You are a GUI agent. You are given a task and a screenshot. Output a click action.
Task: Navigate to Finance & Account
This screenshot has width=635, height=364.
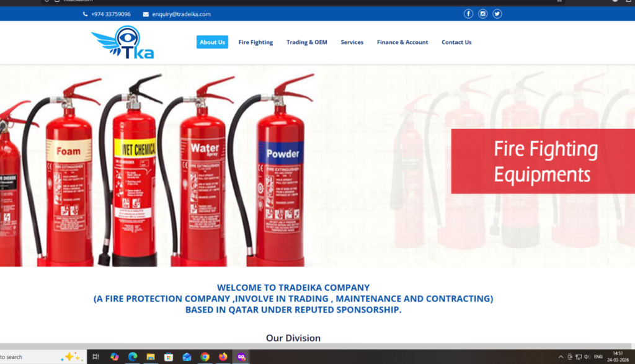402,42
